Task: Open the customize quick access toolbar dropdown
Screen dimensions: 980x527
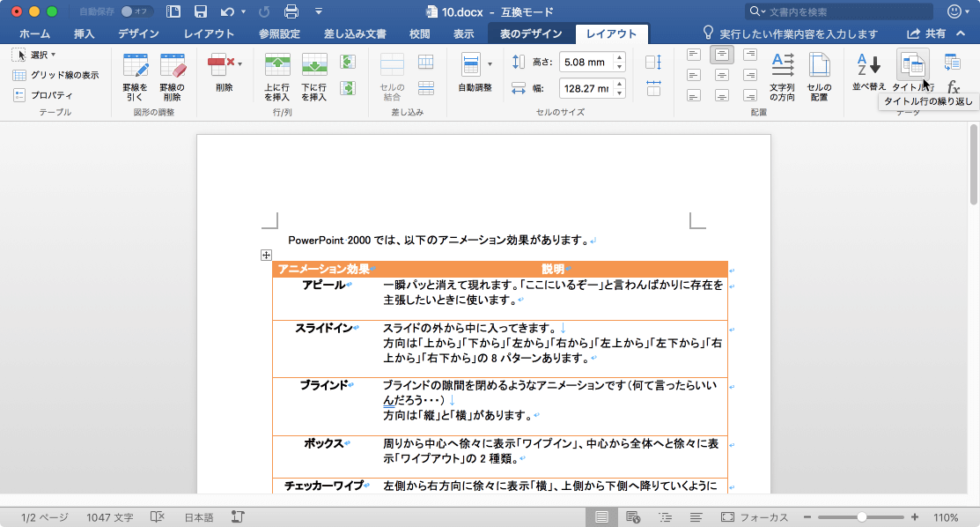Action: (x=318, y=11)
